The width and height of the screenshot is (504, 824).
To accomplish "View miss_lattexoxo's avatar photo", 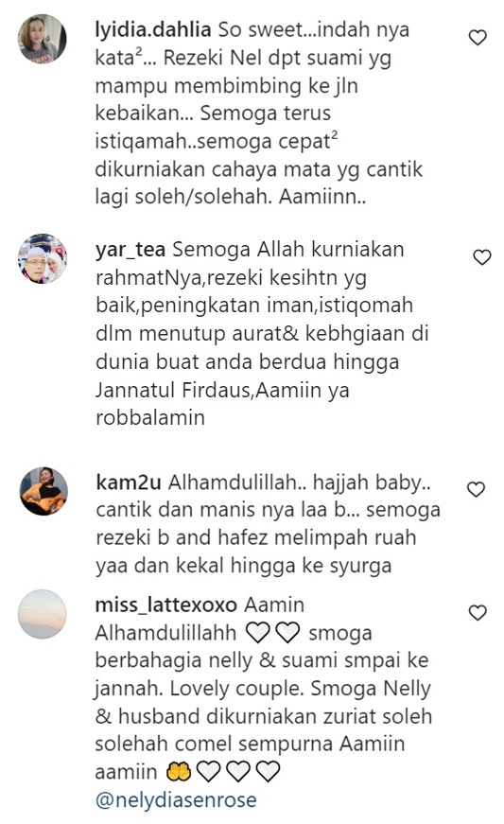I will pyautogui.click(x=43, y=614).
